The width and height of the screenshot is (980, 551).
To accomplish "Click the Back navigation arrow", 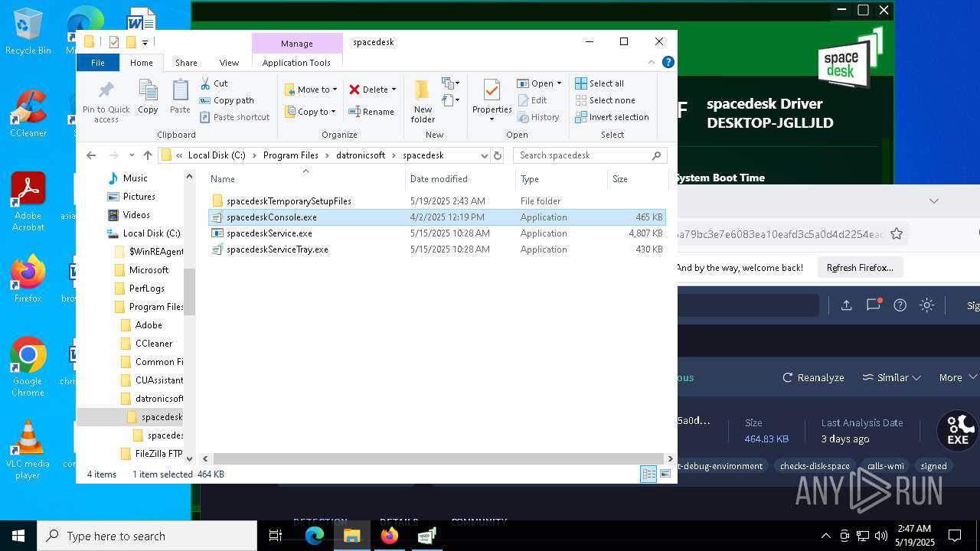I will 91,155.
